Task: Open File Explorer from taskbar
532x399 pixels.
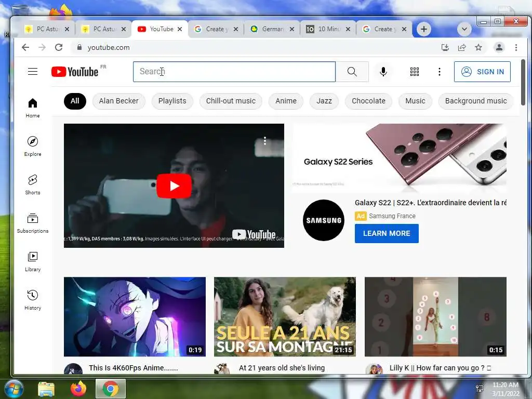Action: click(x=46, y=389)
